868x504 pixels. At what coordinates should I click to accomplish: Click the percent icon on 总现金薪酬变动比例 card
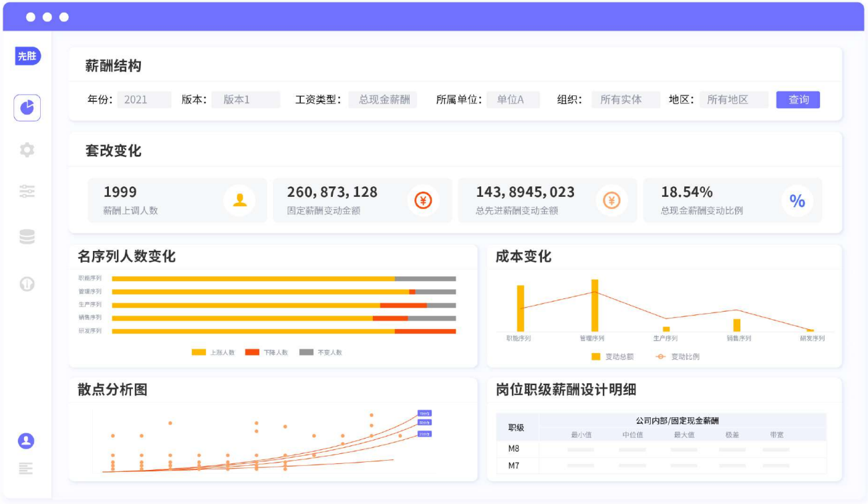pyautogui.click(x=797, y=200)
